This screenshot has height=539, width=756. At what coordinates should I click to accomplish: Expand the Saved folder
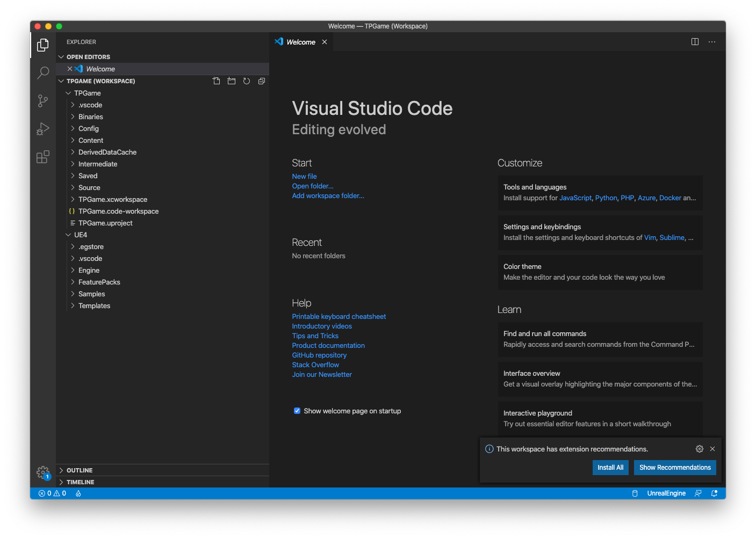click(162, 176)
